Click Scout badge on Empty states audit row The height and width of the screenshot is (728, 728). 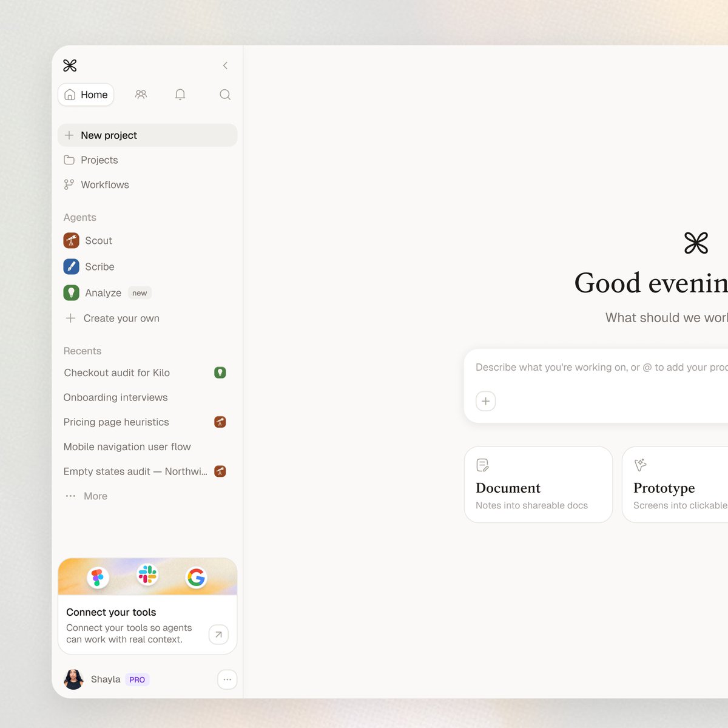[x=220, y=471]
